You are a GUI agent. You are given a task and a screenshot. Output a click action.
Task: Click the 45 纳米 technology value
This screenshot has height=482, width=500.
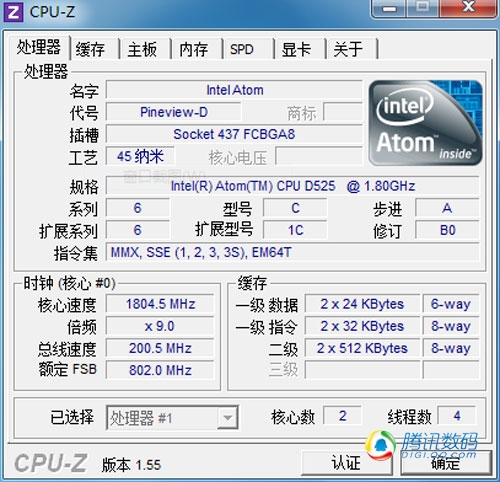(x=140, y=156)
